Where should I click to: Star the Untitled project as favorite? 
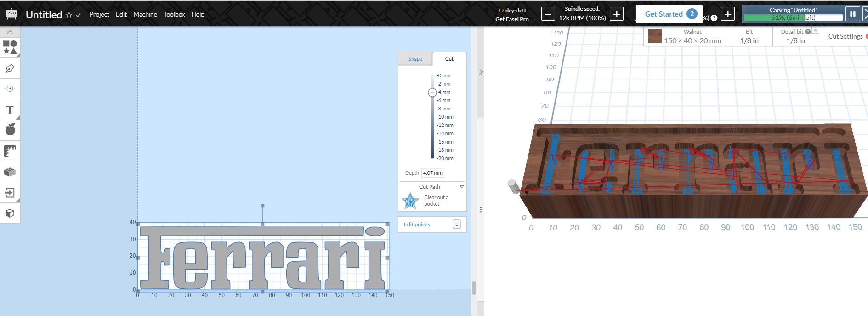coord(69,15)
